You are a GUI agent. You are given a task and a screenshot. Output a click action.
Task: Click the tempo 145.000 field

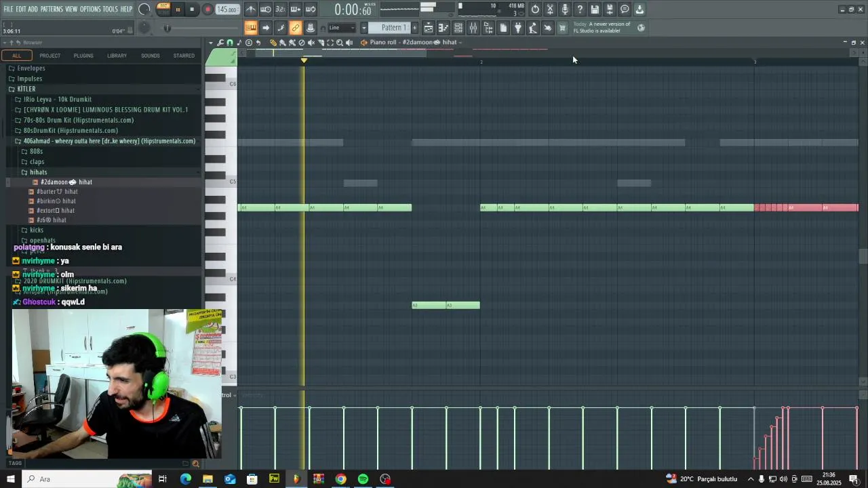pyautogui.click(x=227, y=9)
